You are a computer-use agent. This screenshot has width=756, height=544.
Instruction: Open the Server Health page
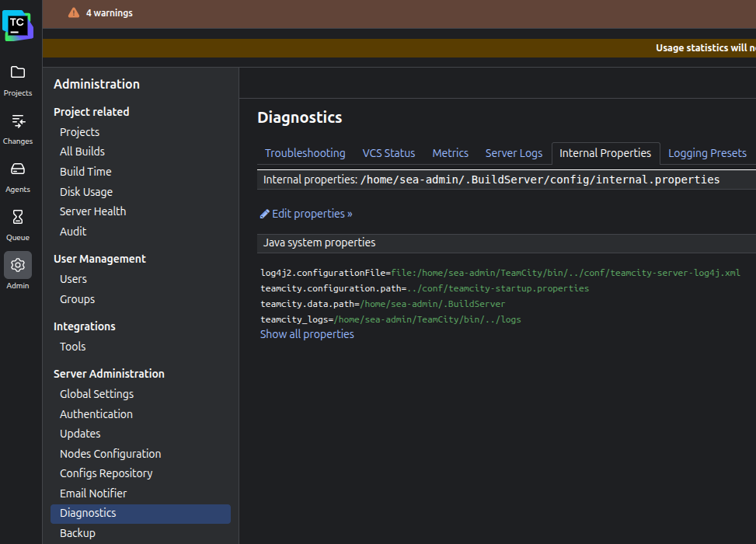click(92, 211)
